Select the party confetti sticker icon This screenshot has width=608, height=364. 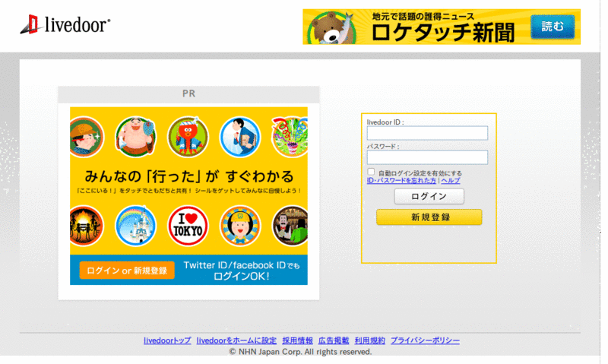click(290, 137)
